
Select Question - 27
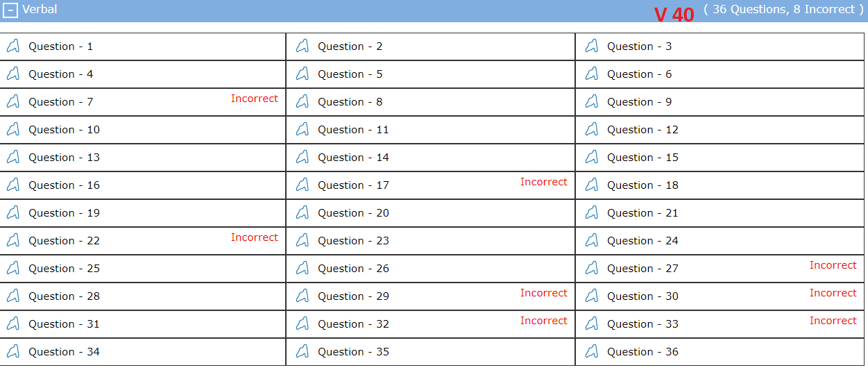coord(643,269)
